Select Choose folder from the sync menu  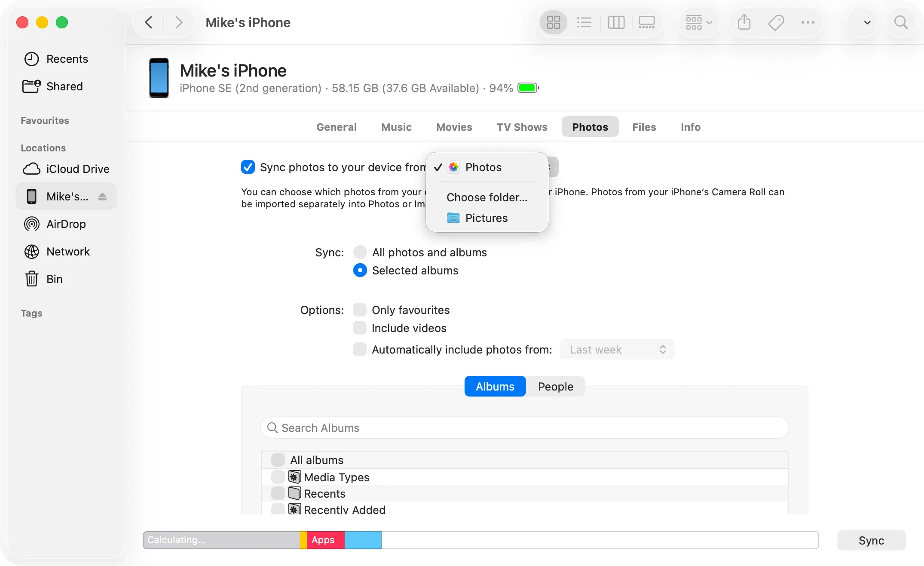pos(486,197)
